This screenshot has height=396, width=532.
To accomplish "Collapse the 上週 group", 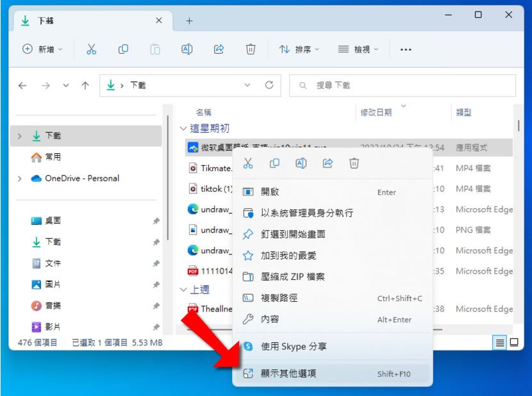I will click(x=183, y=290).
